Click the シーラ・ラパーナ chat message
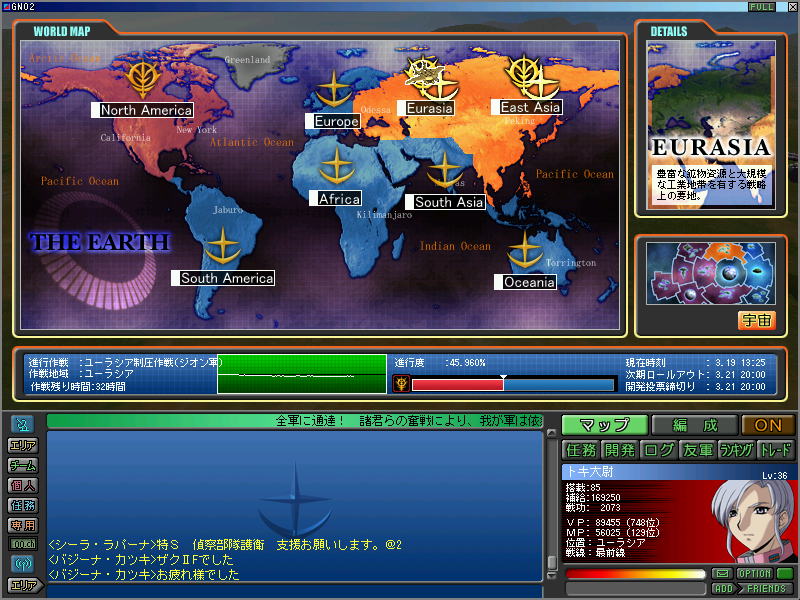Viewport: 800px width, 600px height. click(225, 545)
